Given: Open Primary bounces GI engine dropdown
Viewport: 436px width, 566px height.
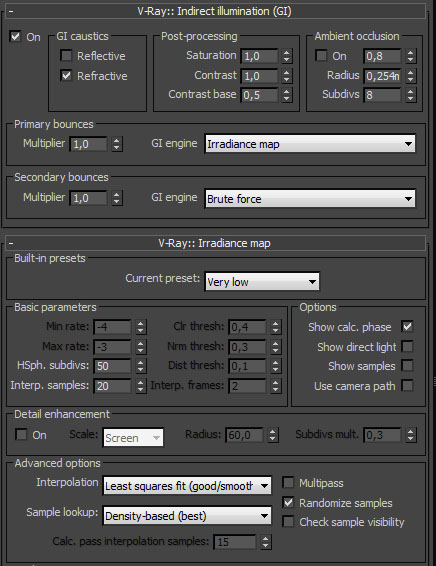Looking at the screenshot, I should (x=310, y=144).
